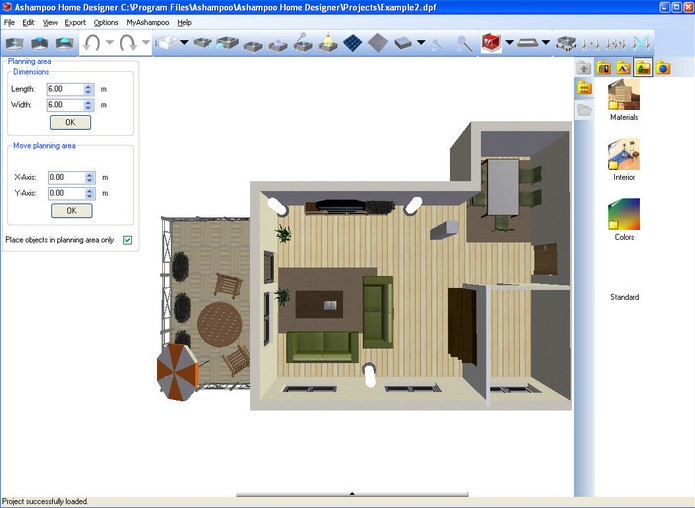This screenshot has width=695, height=508.
Task: Click the Length spinner arrows
Action: (x=89, y=89)
